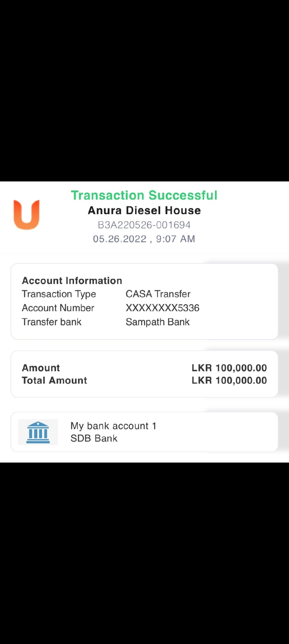
Task: Tap reference number B3A220526-001694
Action: pos(144,225)
